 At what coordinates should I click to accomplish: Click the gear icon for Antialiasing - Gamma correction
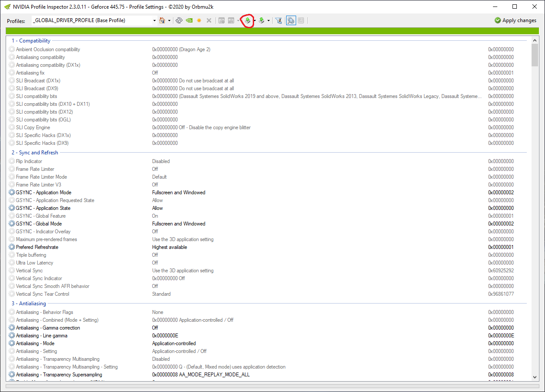point(12,328)
